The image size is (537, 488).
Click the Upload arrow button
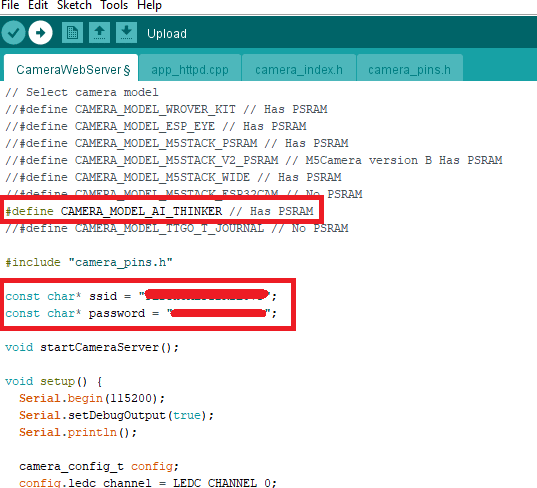(40, 33)
